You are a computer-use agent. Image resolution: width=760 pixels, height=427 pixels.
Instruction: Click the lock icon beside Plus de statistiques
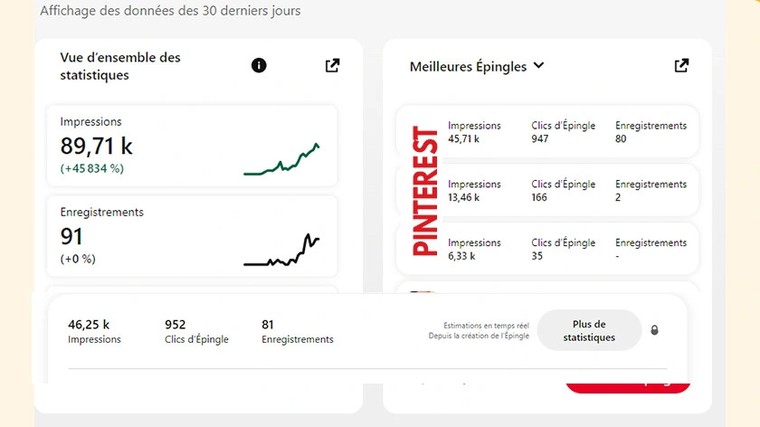point(655,330)
